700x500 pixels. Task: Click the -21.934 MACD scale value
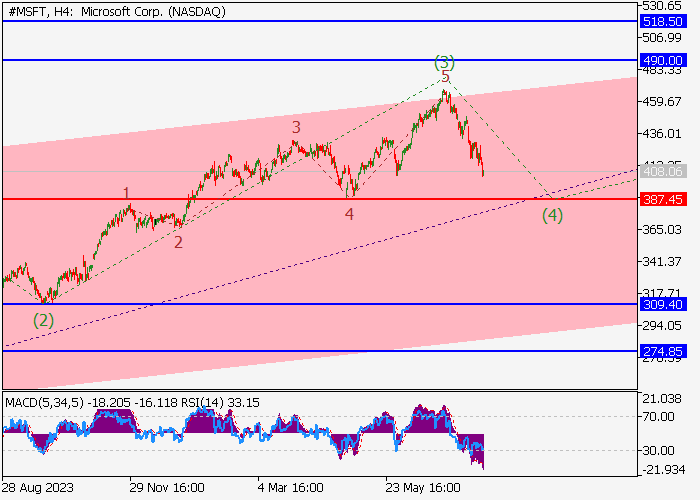662,470
